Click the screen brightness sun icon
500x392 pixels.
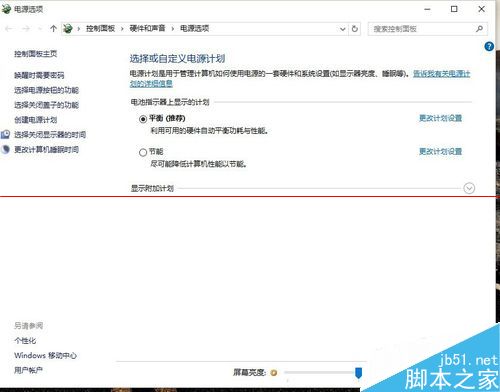[274, 373]
